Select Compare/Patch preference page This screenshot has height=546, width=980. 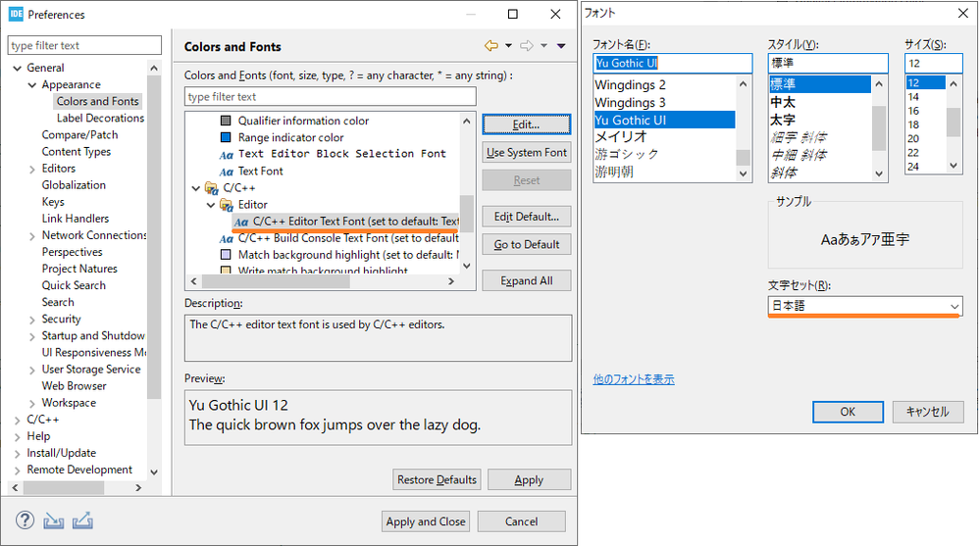[x=79, y=134]
